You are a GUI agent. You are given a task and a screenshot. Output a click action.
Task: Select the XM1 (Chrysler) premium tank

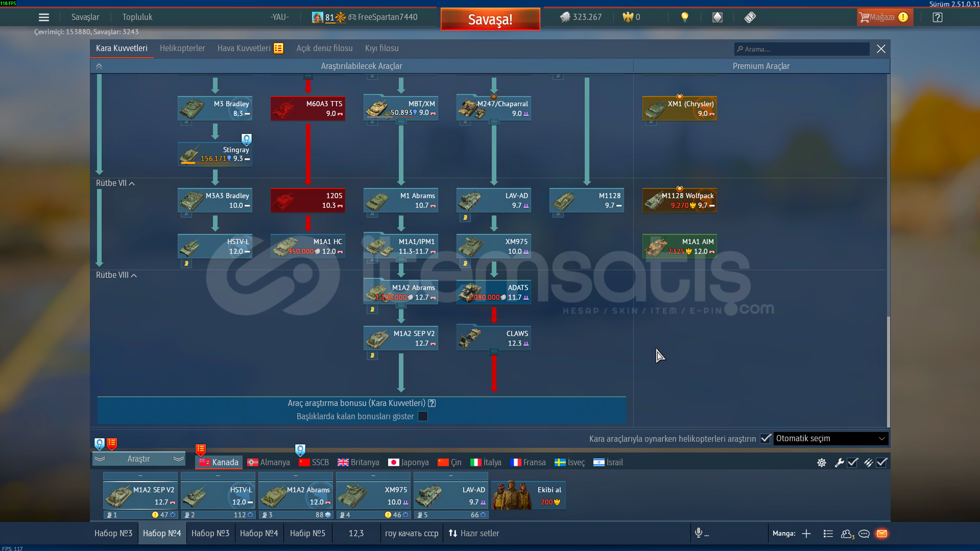click(680, 108)
